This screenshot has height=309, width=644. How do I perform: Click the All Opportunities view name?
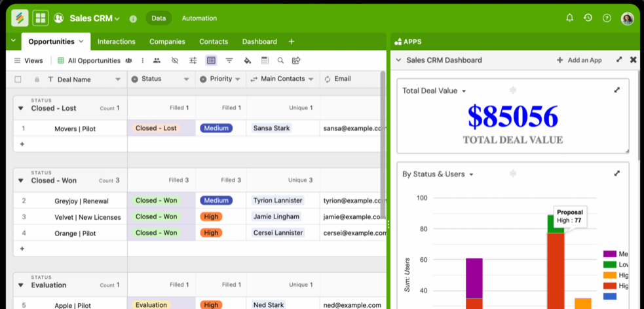pos(94,60)
